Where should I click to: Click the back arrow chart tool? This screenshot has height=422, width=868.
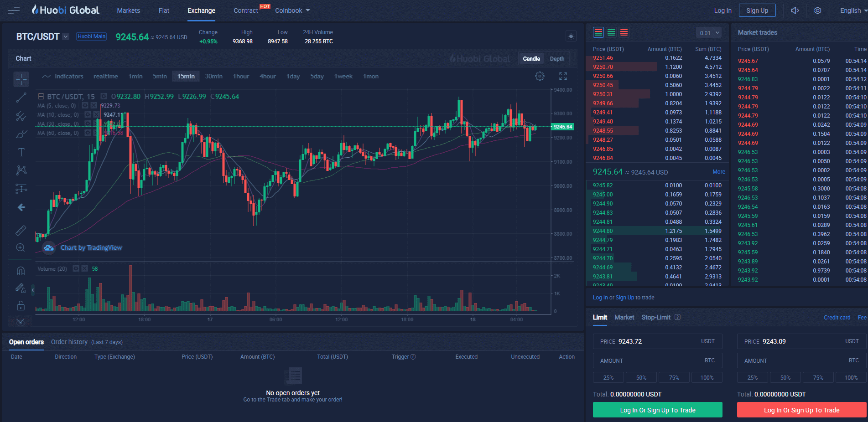point(21,207)
